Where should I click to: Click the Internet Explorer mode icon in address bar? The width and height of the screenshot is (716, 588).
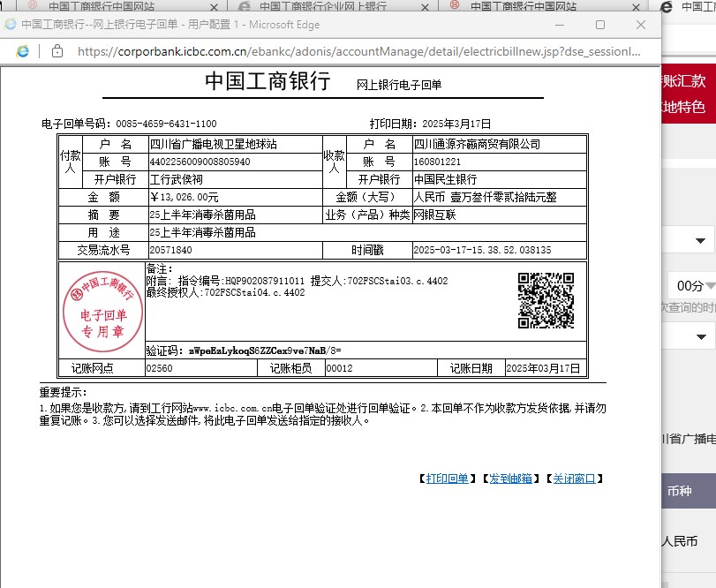point(22,51)
